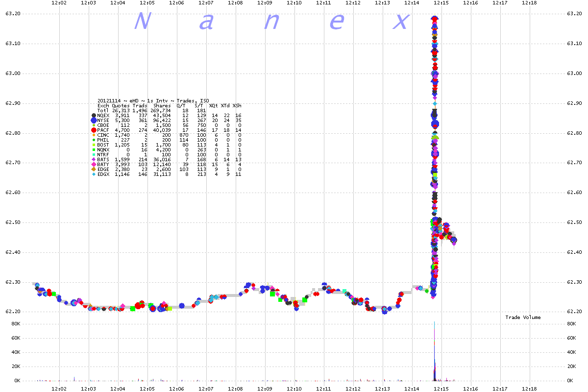Image resolution: width=588 pixels, height=392 pixels.
Task: Click NQEX shares value '43,504'
Action: click(162, 116)
